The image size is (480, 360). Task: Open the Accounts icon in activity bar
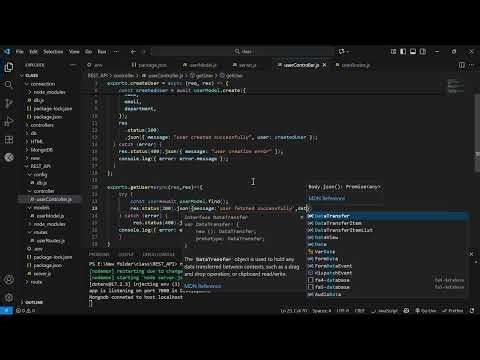click(9, 279)
